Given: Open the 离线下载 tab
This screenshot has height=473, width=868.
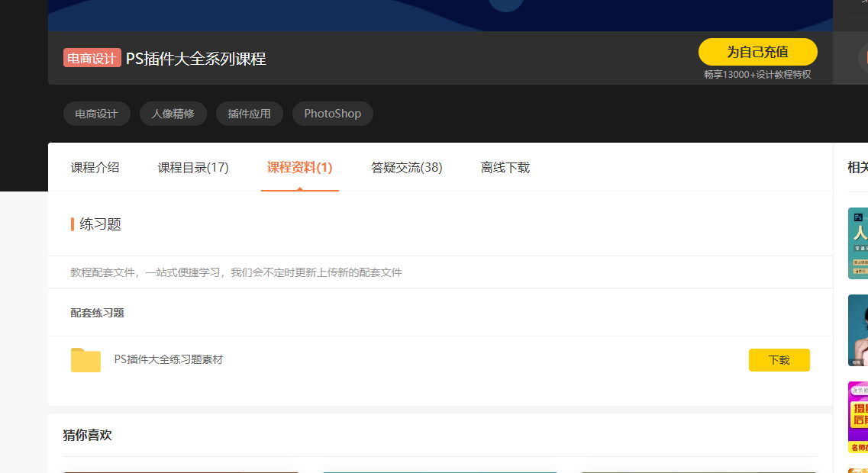Looking at the screenshot, I should coord(505,167).
